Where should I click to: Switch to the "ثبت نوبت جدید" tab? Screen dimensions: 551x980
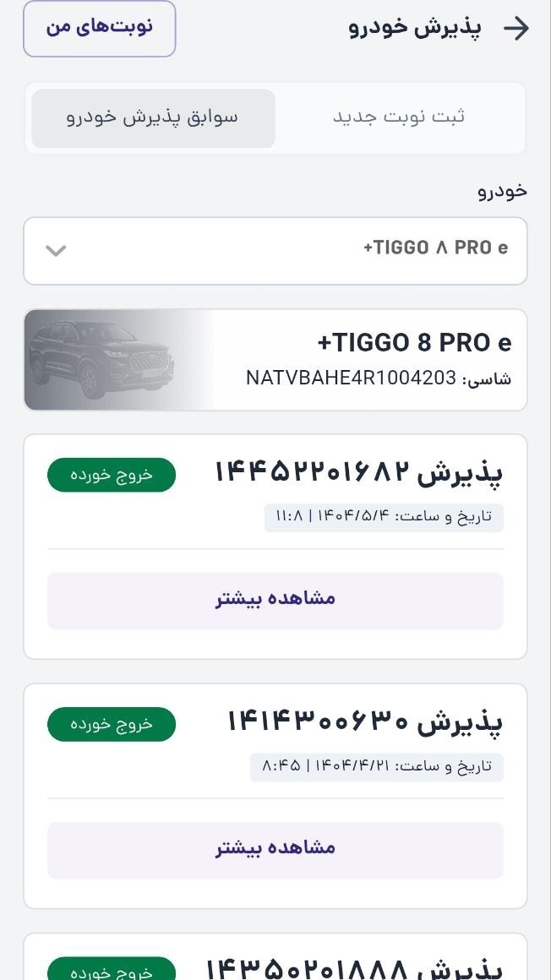[398, 117]
